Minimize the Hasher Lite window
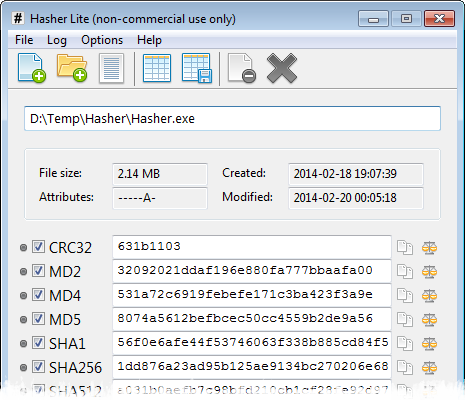The height and width of the screenshot is (400, 465). click(373, 19)
